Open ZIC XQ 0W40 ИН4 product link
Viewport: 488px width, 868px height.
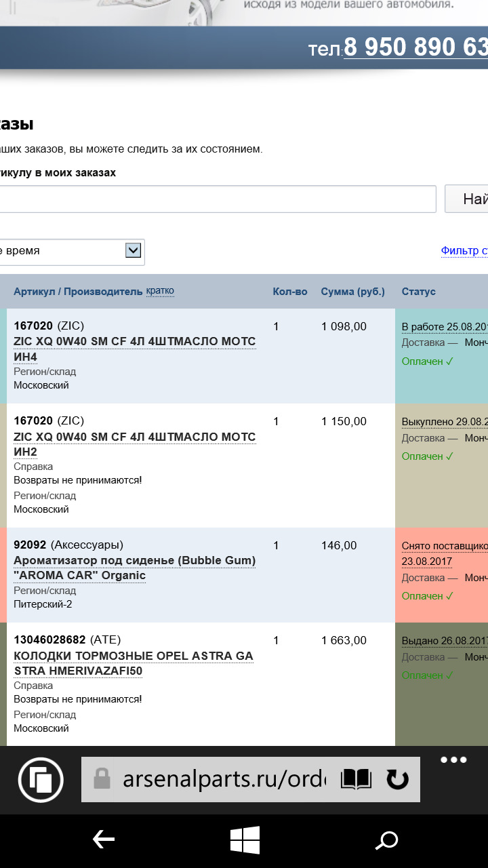tap(134, 349)
